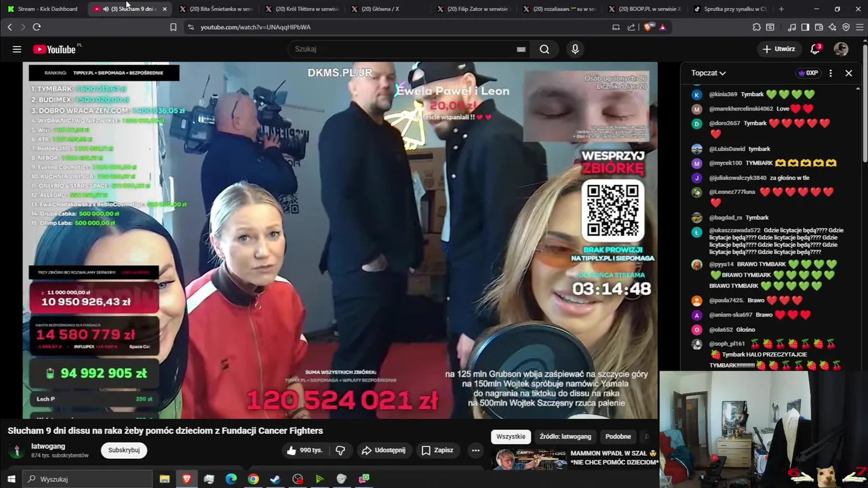The height and width of the screenshot is (488, 868).
Task: Open Microsoft Edge from the taskbar
Action: pos(231,479)
